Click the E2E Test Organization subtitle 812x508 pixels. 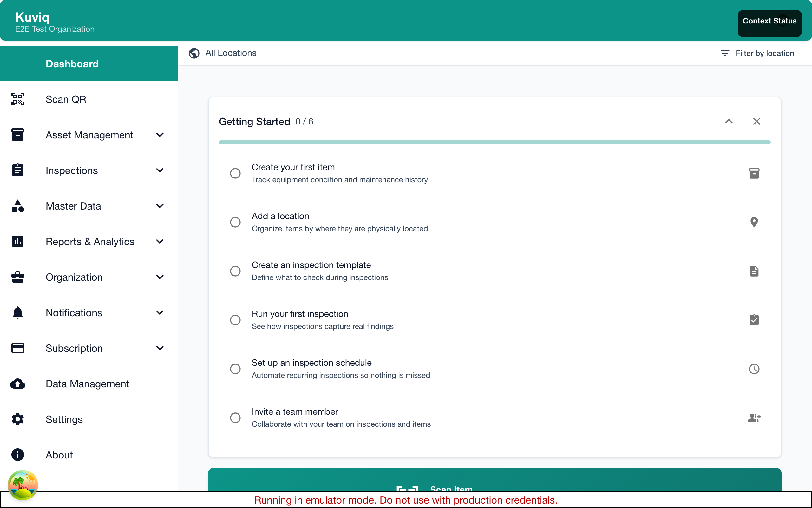55,29
